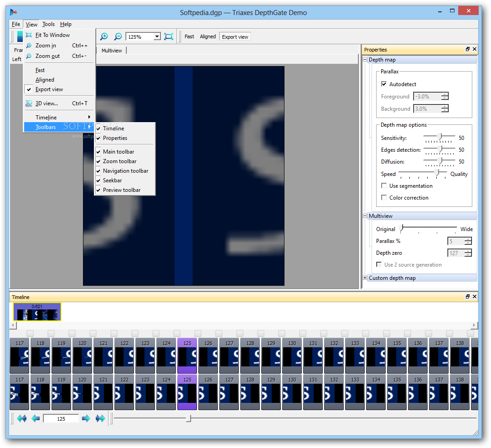Click the 3D view icon in menu
Viewport: 491px width, 448px height.
pos(29,103)
